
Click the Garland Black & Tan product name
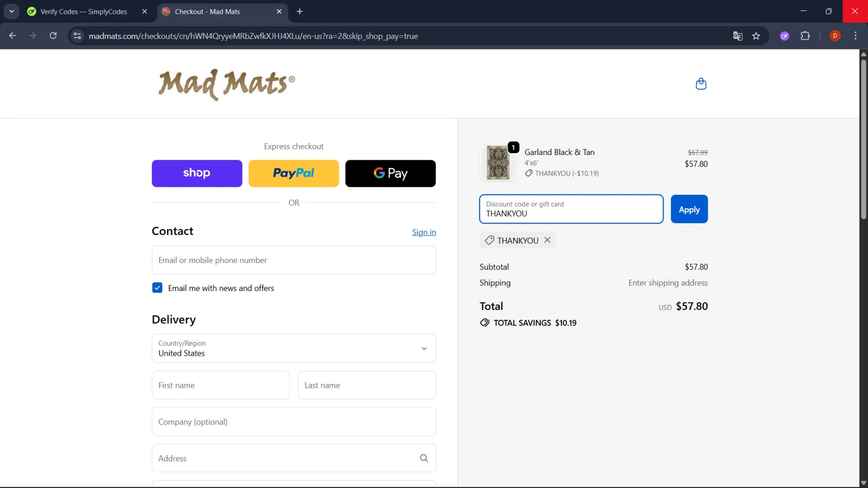[x=560, y=152]
